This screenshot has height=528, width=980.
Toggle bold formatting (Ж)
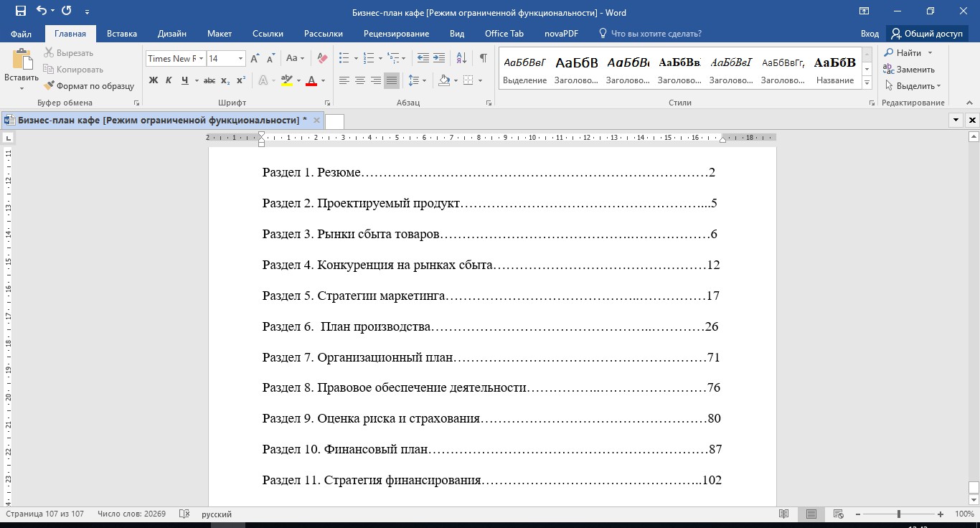(154, 80)
